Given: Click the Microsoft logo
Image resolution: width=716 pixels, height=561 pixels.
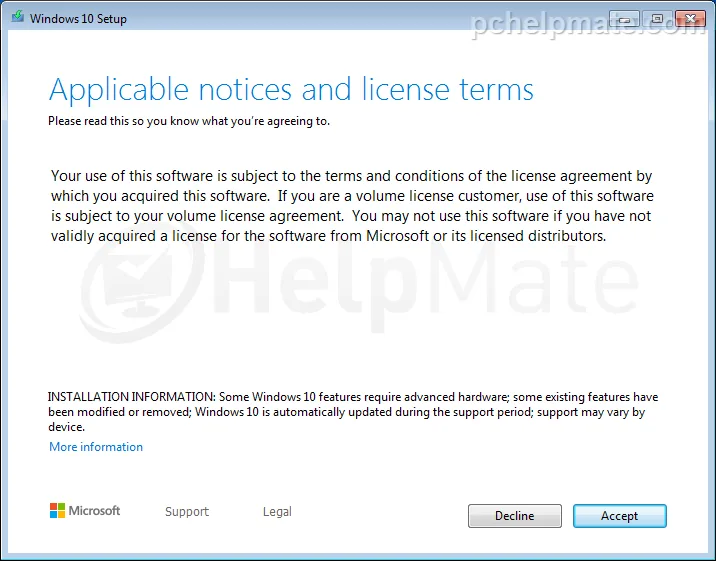Looking at the screenshot, I should (x=85, y=510).
